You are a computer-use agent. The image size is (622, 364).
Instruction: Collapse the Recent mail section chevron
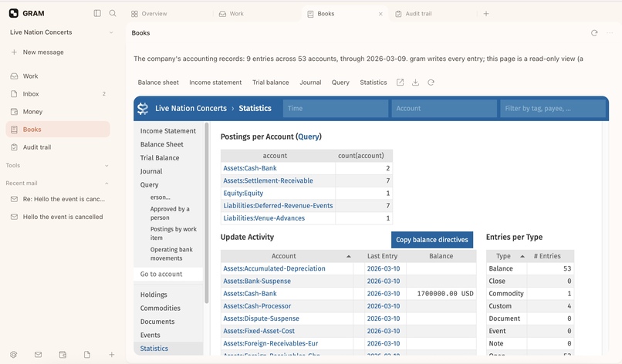coord(106,184)
